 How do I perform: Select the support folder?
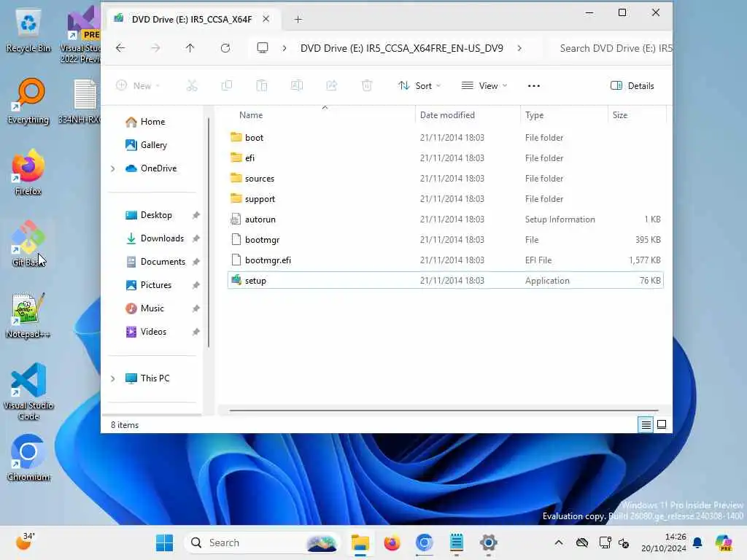coord(446,199)
